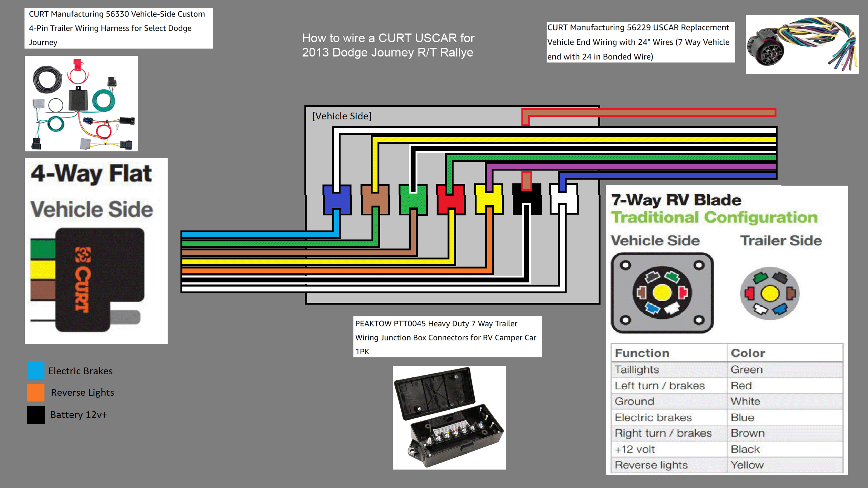Click the 'Reverse Lights' legend label
868x488 pixels.
coord(83,392)
